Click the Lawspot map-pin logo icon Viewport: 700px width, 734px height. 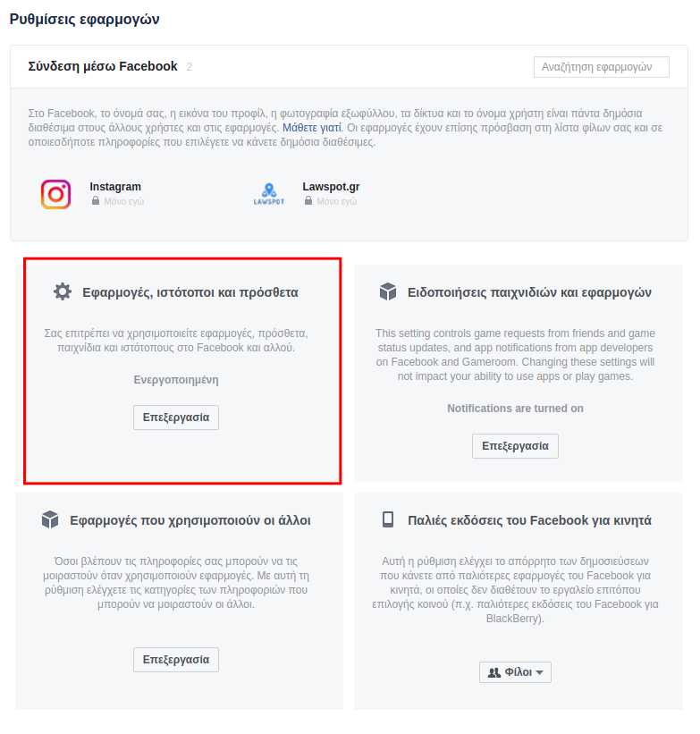[269, 194]
